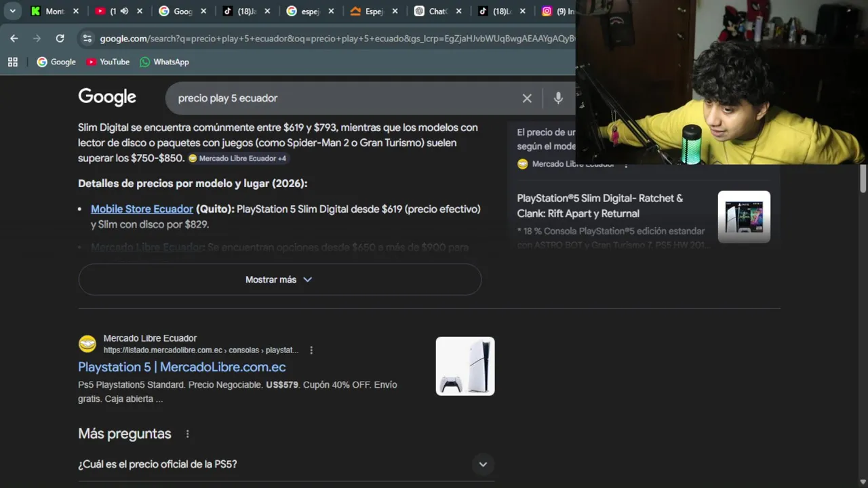Open the apps grid in bookmarks bar
Image resolution: width=868 pixels, height=488 pixels.
click(x=12, y=62)
